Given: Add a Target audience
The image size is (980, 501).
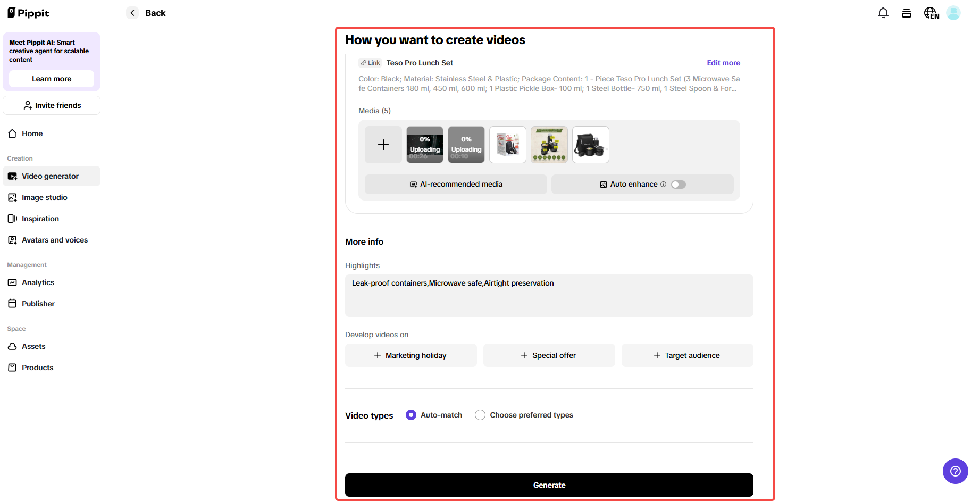Looking at the screenshot, I should click(x=688, y=355).
